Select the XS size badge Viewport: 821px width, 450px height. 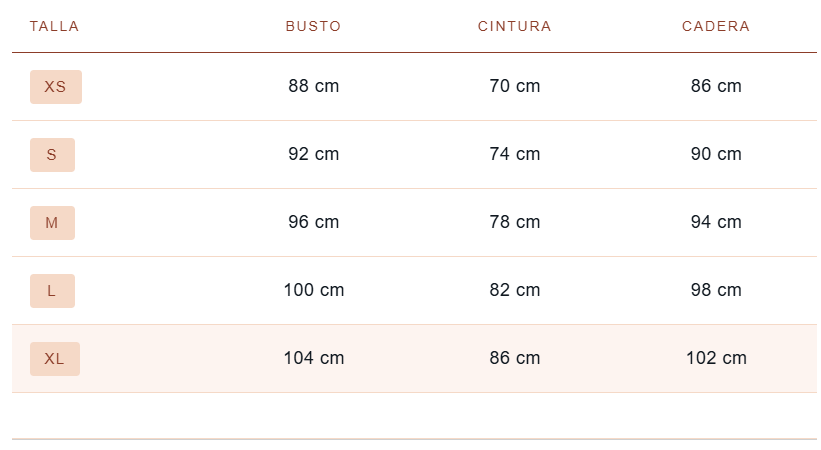point(56,87)
